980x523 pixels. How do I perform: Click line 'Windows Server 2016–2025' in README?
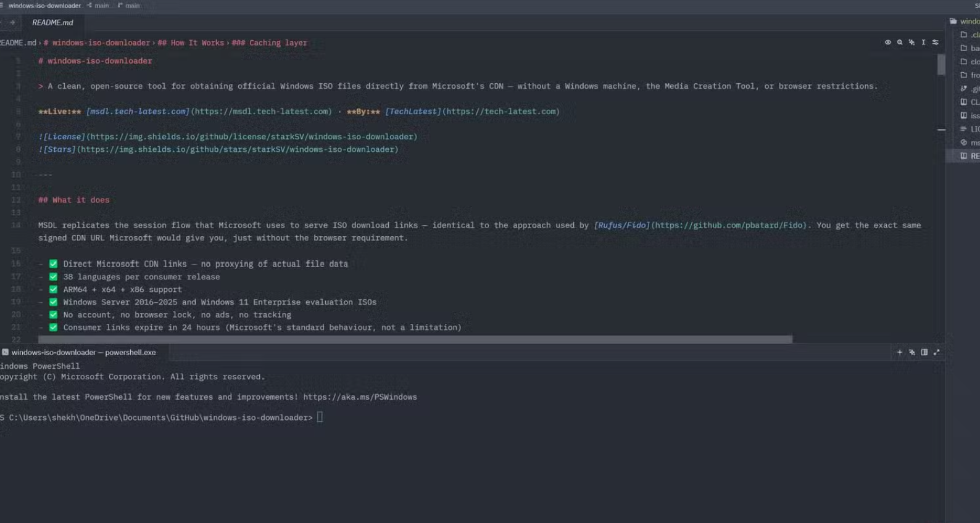220,302
